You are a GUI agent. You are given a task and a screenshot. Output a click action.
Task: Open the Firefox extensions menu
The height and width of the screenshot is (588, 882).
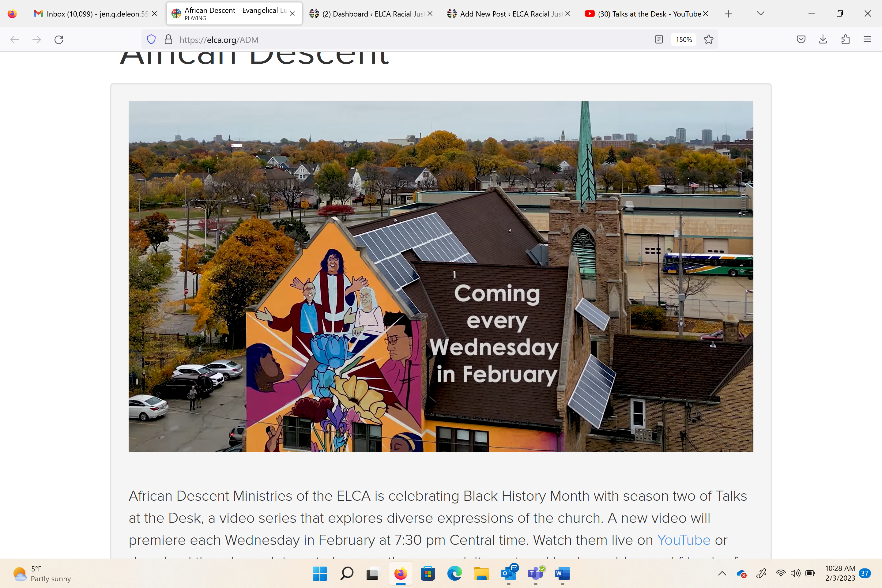tap(845, 40)
